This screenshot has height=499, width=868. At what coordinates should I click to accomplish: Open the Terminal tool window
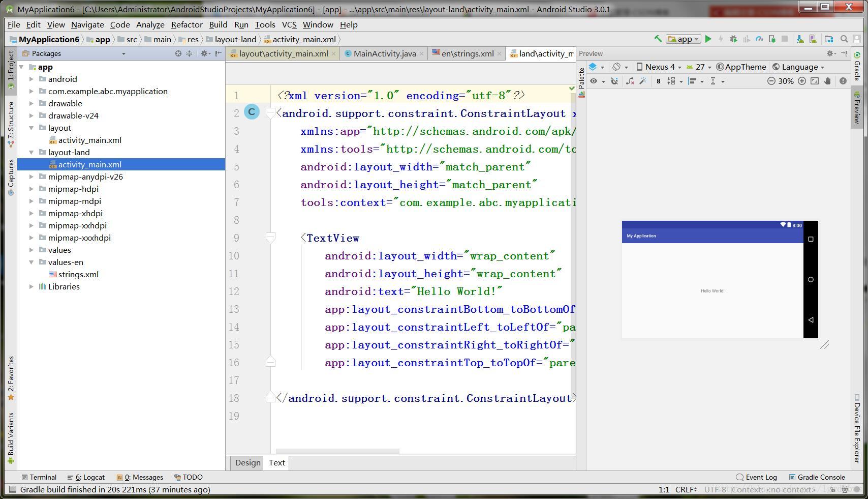tap(39, 477)
